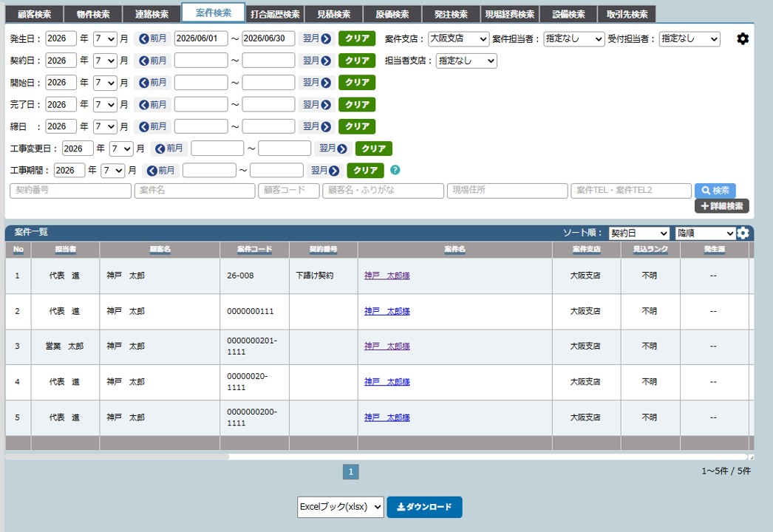Click 発生日 end date field 2026/06/30
773x532 pixels.
coord(268,38)
